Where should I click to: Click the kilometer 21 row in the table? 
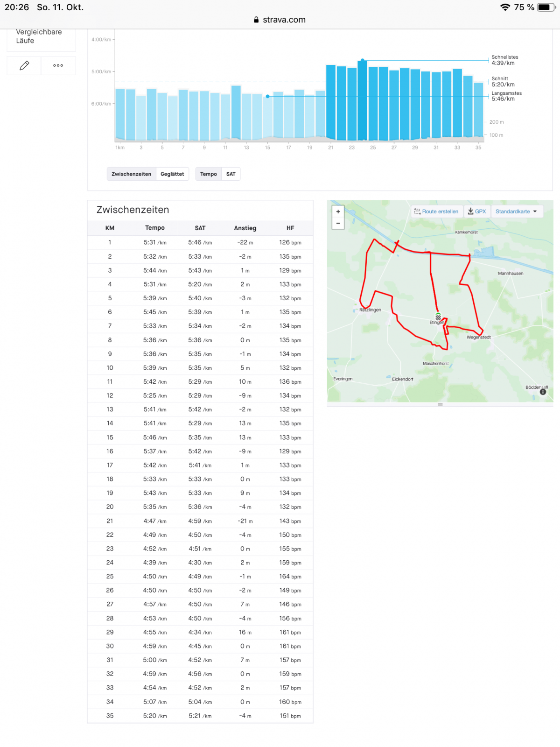click(200, 521)
